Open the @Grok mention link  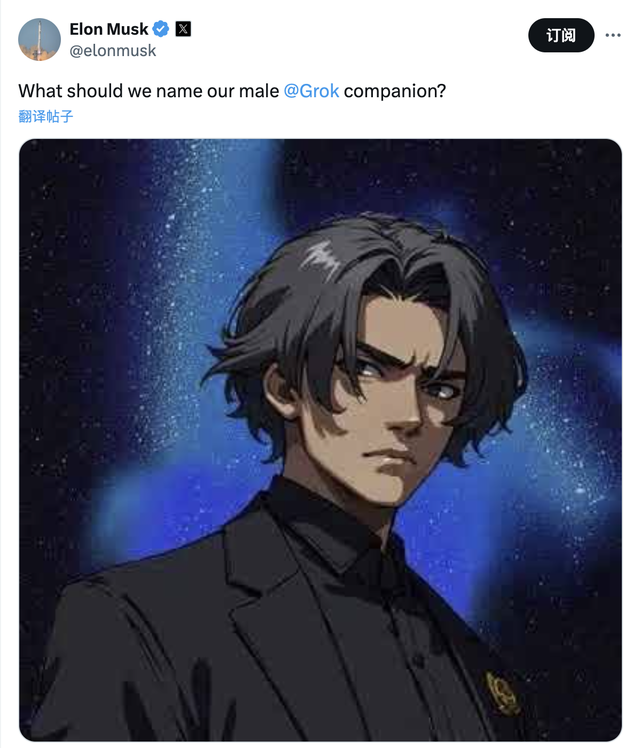coord(311,91)
